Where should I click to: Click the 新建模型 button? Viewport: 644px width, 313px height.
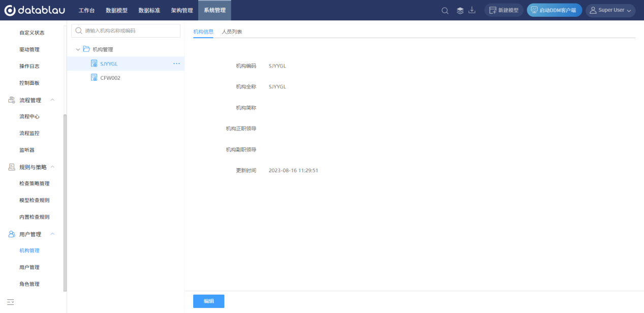pos(504,10)
